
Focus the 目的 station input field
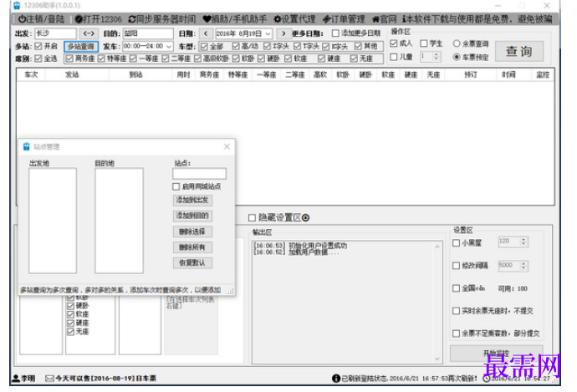coord(148,33)
